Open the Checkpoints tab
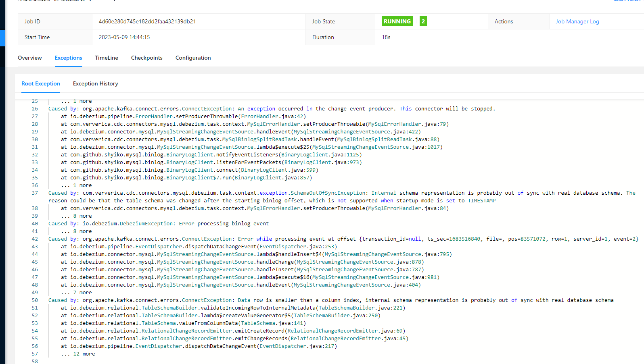This screenshot has height=364, width=644. 146,58
